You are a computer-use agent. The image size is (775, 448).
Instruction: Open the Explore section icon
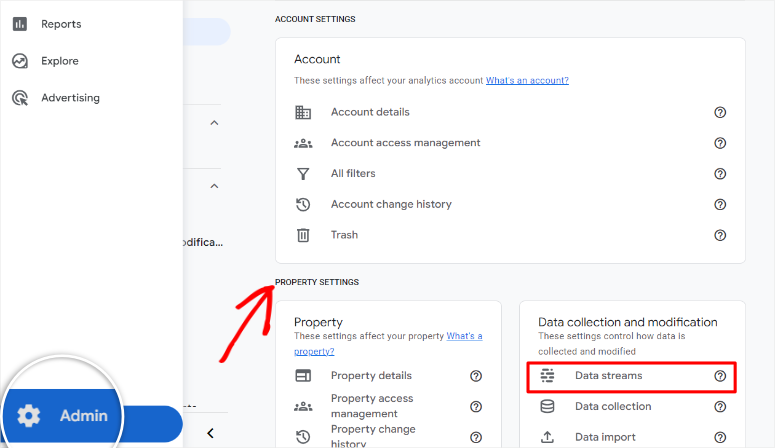[20, 61]
